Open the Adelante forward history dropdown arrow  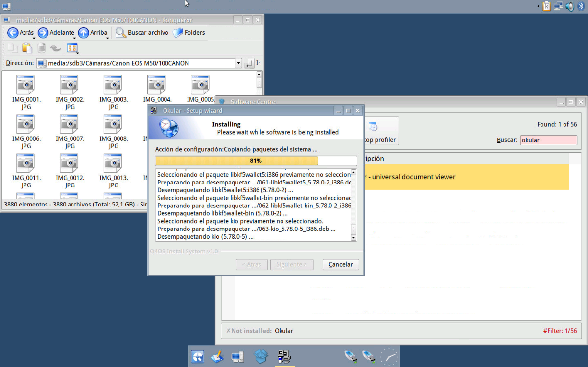(74, 38)
